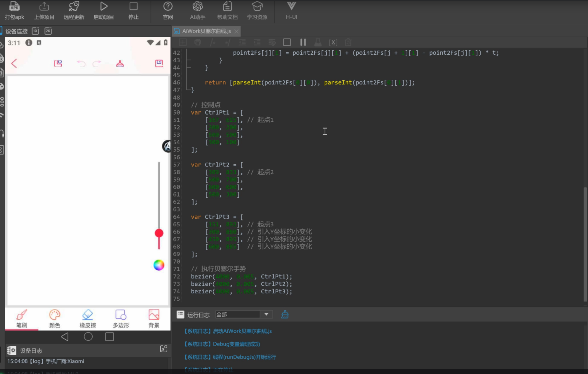Select the 多边形 polygon tab

coord(121,318)
